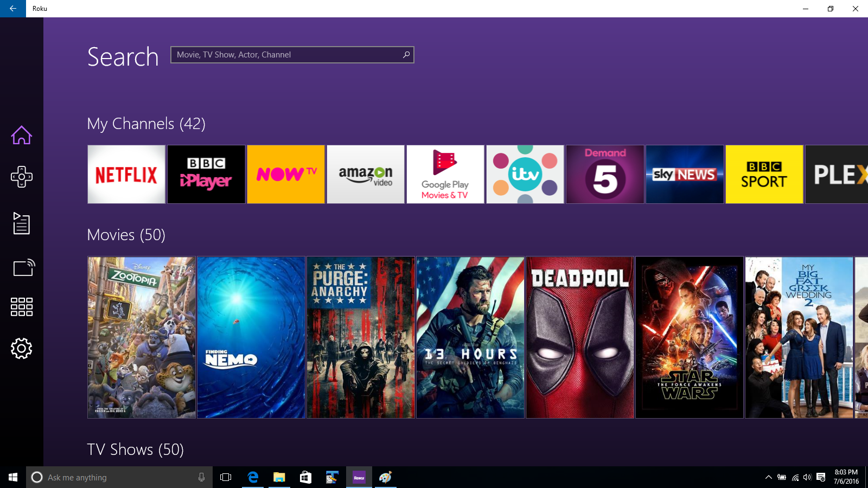Launch the NOW TV channel
This screenshot has height=488, width=868.
[x=286, y=175]
